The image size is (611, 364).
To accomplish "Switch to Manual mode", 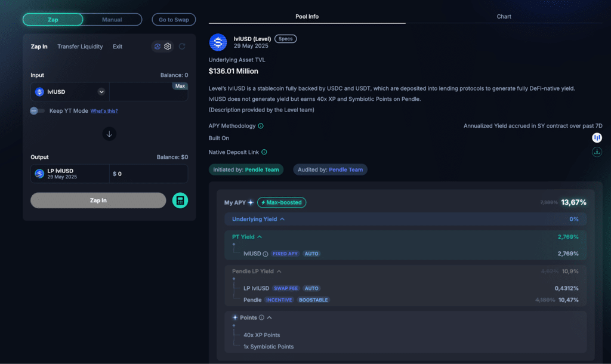I will point(112,20).
